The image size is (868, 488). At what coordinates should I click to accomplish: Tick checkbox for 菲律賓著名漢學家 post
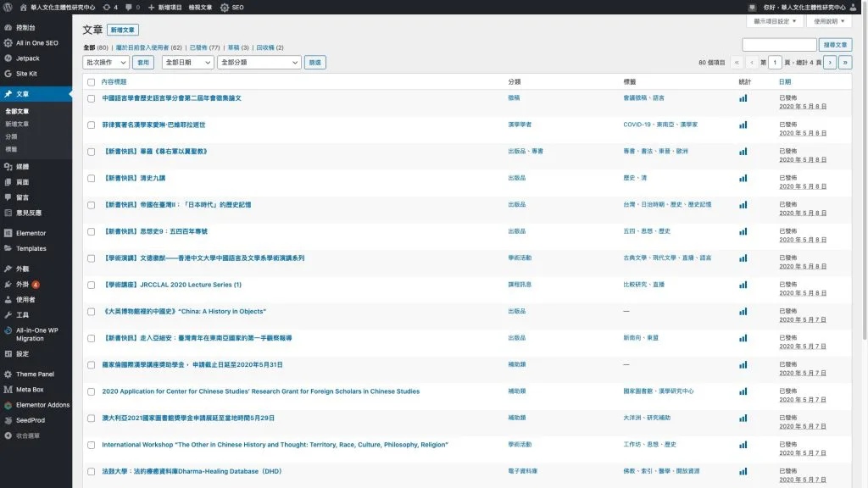click(91, 125)
